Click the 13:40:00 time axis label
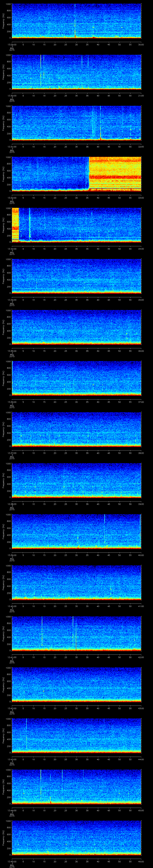153x868 pixels. click(x=12, y=606)
